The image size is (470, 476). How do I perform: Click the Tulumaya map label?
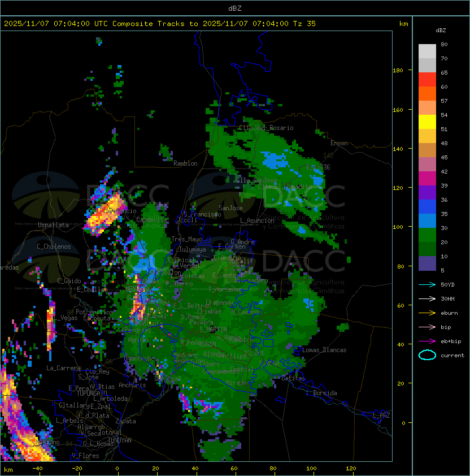(x=193, y=249)
